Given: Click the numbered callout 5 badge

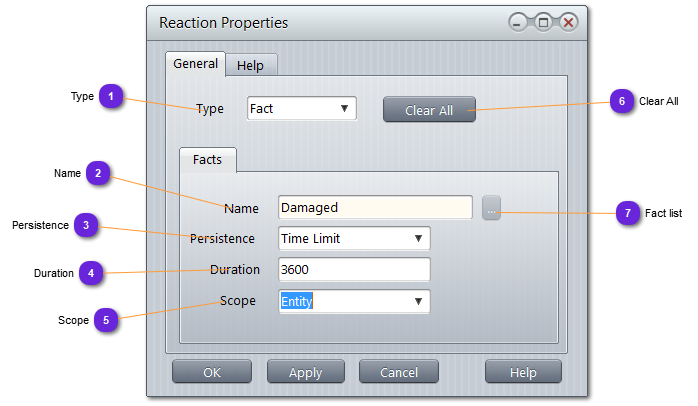Looking at the screenshot, I should tap(106, 321).
